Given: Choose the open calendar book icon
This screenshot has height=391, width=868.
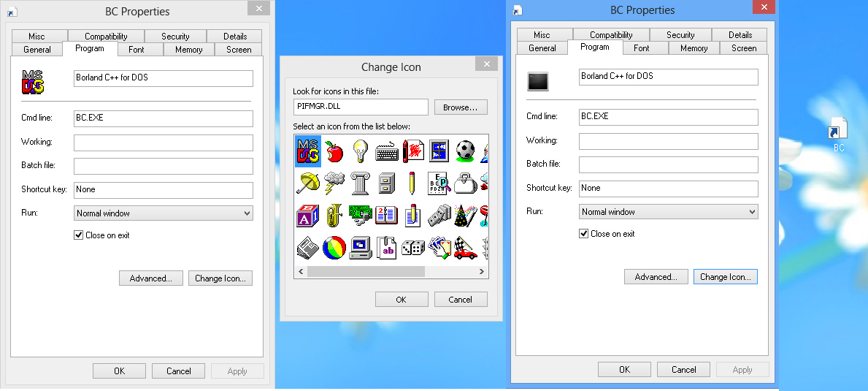Looking at the screenshot, I should click(x=386, y=216).
